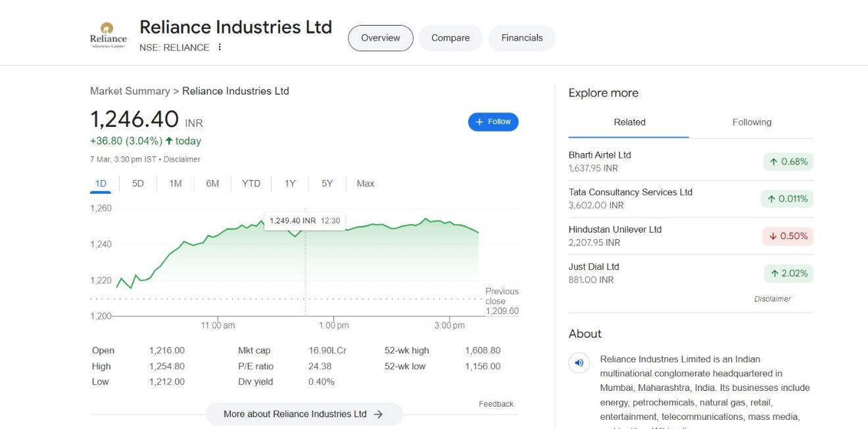Click the arrow in More about Reliance button
Viewport: 868px width, 429px height.
378,414
